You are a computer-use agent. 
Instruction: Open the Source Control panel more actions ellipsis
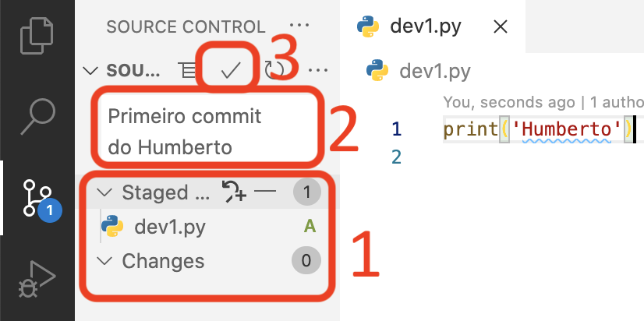(299, 26)
